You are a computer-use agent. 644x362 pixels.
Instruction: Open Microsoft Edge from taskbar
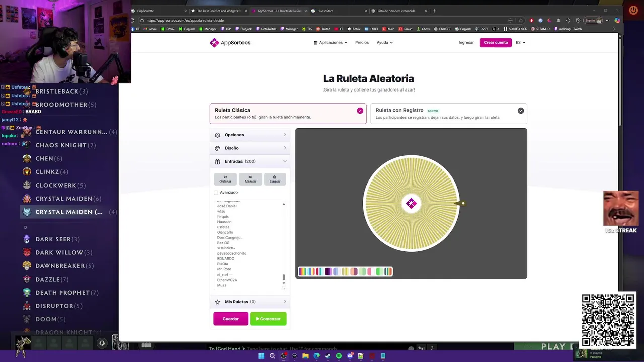click(316, 356)
